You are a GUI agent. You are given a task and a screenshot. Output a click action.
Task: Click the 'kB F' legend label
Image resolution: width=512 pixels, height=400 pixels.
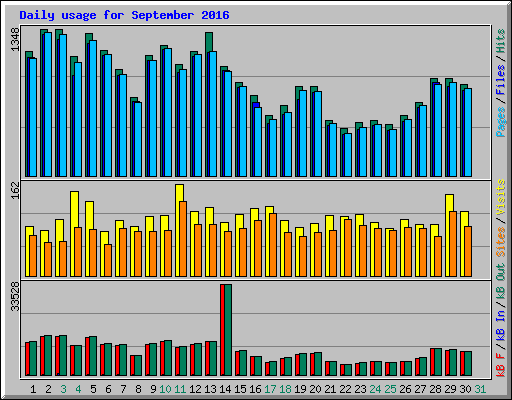[501, 364]
